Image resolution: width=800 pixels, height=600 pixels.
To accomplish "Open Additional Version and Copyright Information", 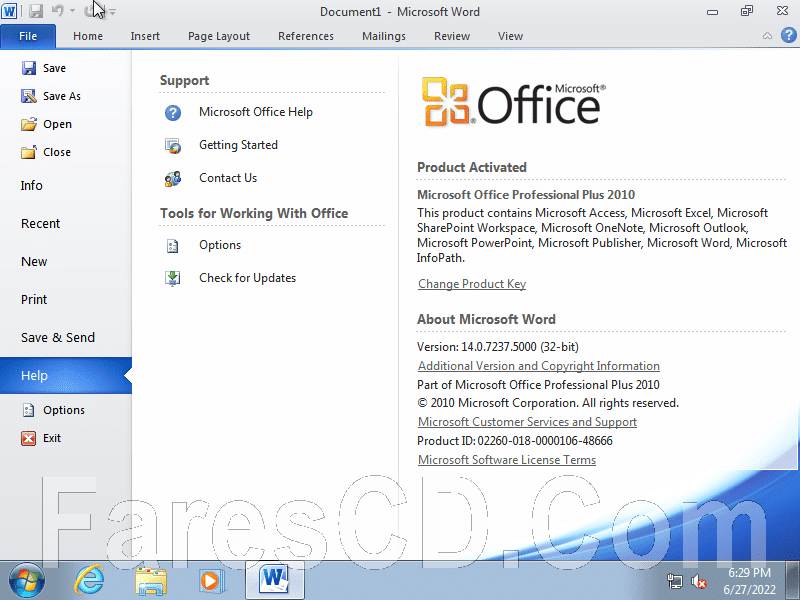I will [539, 366].
